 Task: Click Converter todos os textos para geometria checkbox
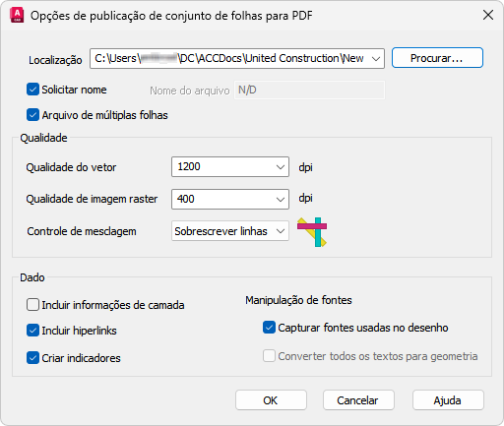269,356
